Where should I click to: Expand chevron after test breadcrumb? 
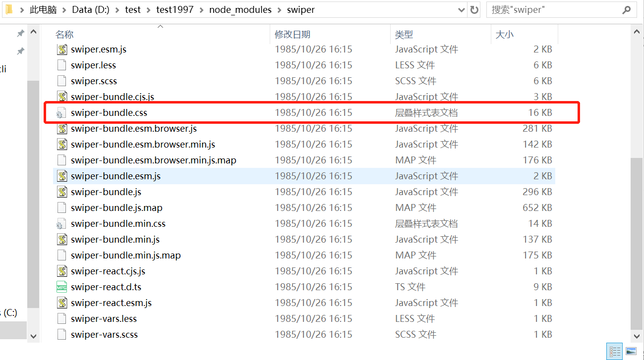click(x=149, y=10)
